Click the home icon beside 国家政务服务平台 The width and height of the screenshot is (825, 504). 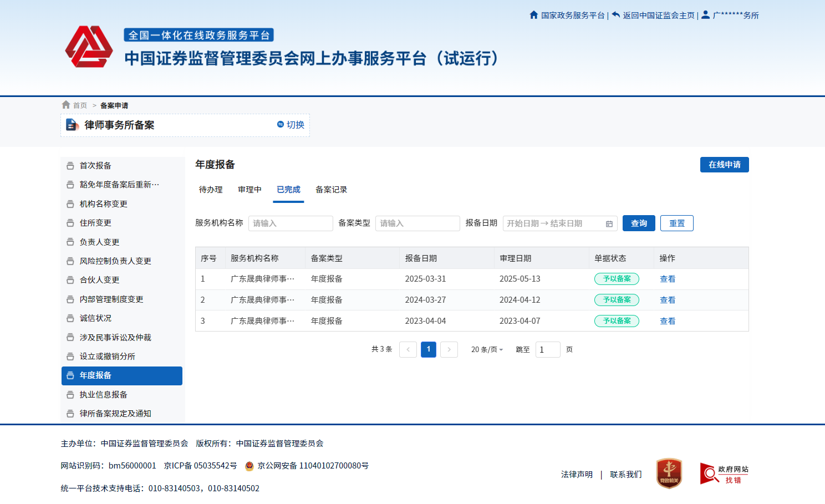click(534, 15)
